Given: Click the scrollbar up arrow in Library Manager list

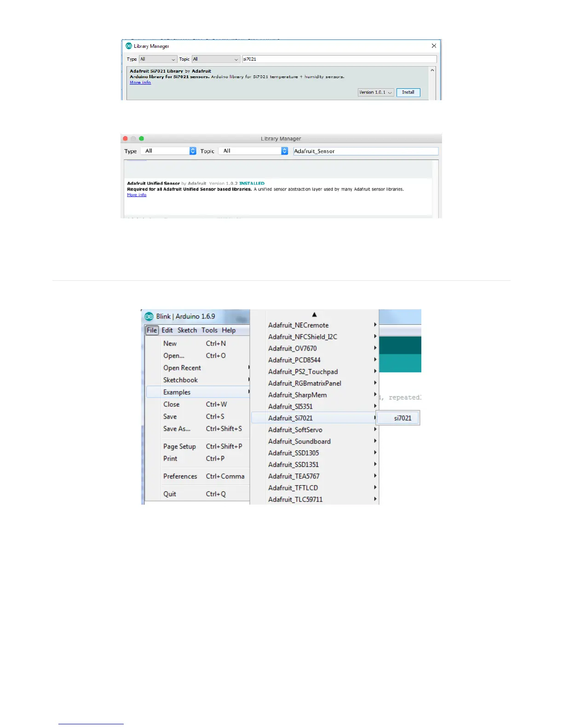Looking at the screenshot, I should [x=432, y=70].
